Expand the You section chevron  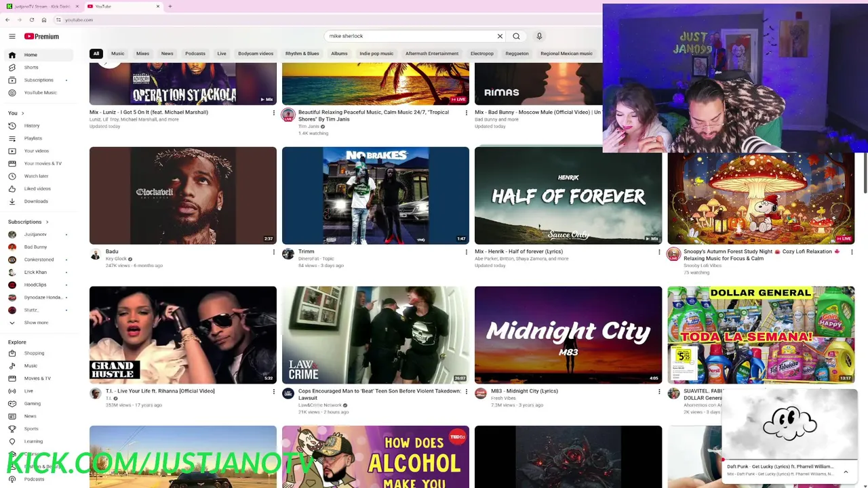(x=22, y=113)
